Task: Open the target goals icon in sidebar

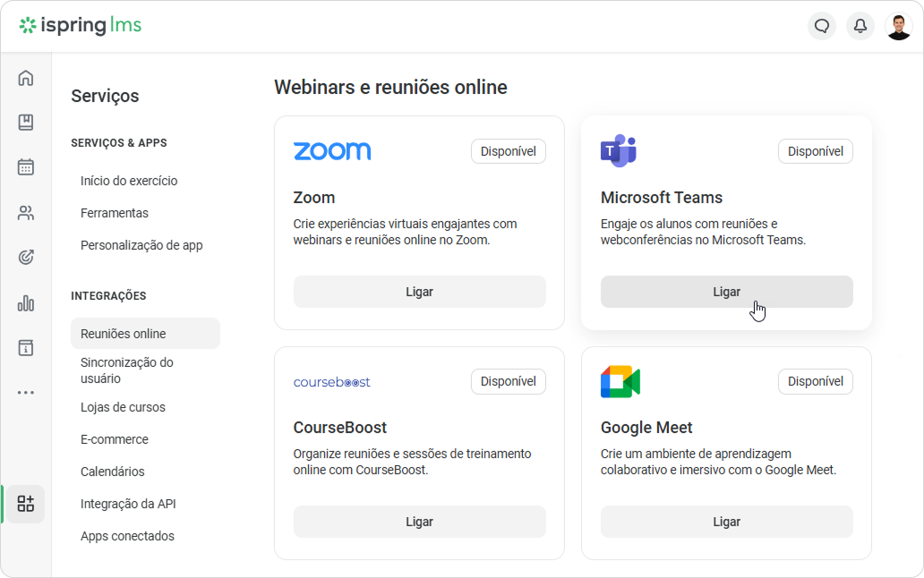Action: click(25, 257)
